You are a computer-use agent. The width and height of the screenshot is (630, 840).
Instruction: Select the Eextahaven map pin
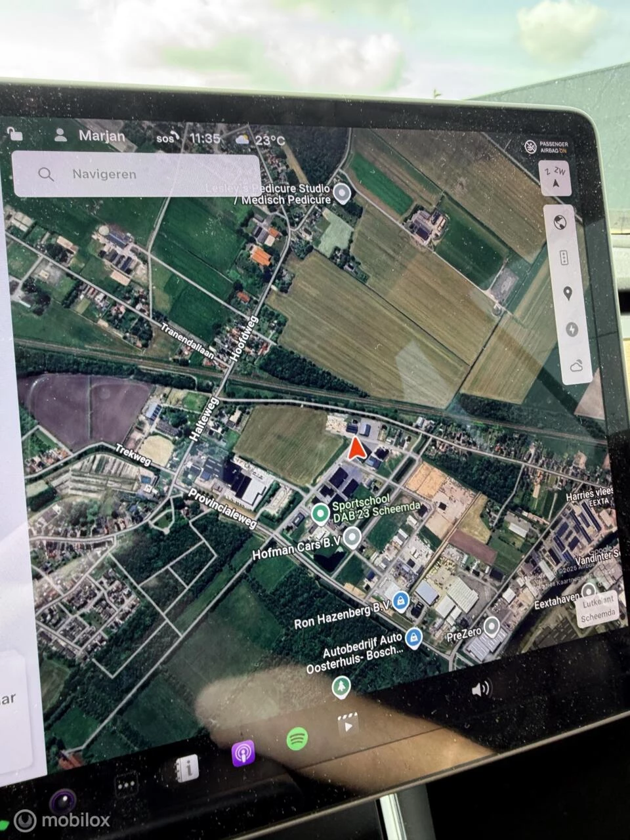pyautogui.click(x=589, y=590)
